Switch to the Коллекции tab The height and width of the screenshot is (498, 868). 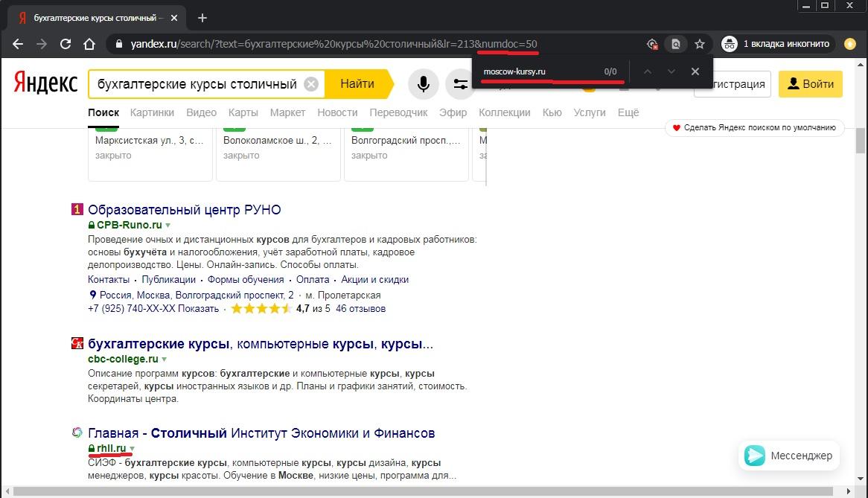(505, 112)
